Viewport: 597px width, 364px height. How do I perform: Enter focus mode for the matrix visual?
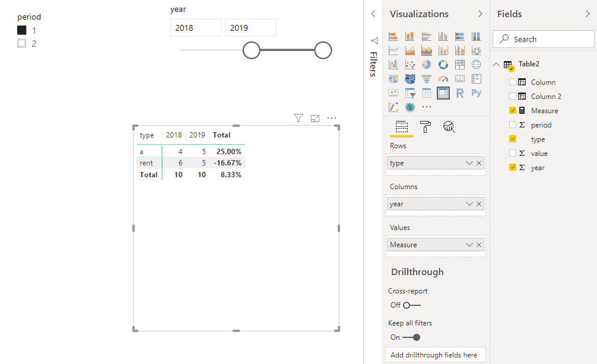pos(315,119)
